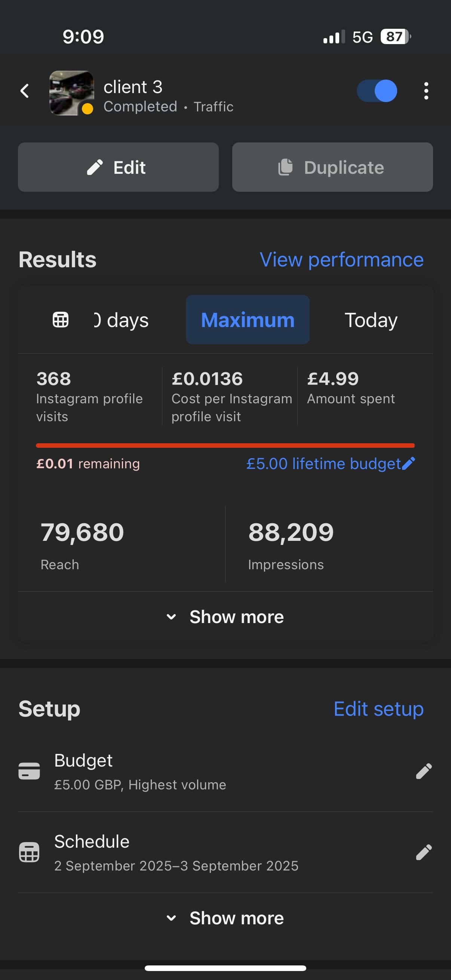Open the calendar date range picker icon

point(61,320)
